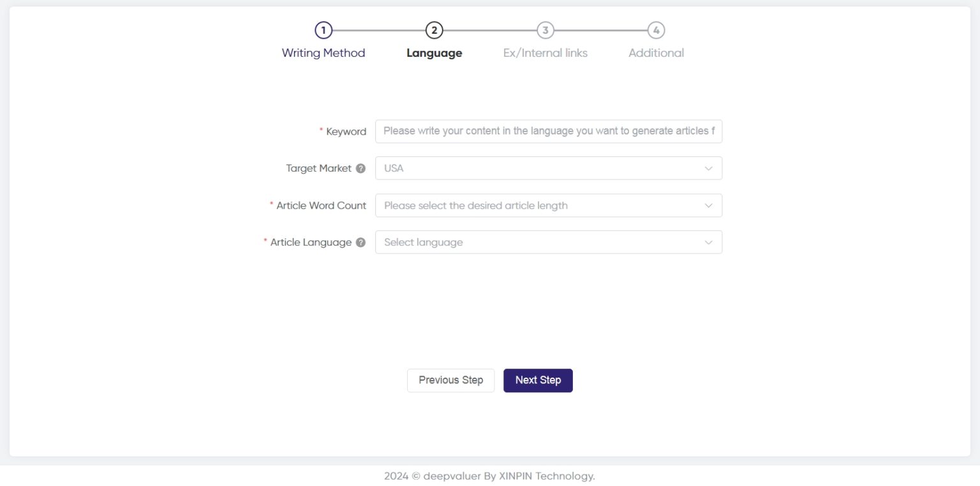
Task: Open the Target Market USA dropdown
Action: pyautogui.click(x=549, y=168)
